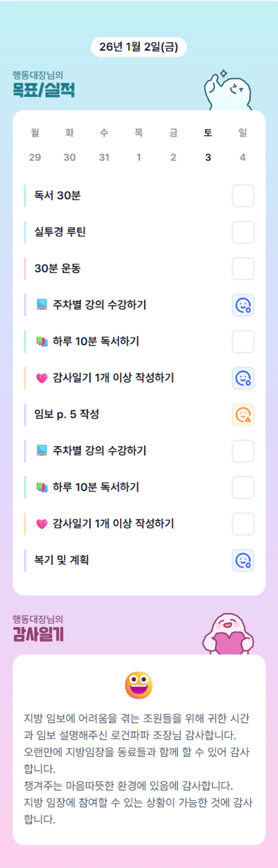Open the 복기 및 계획 goal text

coord(62,560)
